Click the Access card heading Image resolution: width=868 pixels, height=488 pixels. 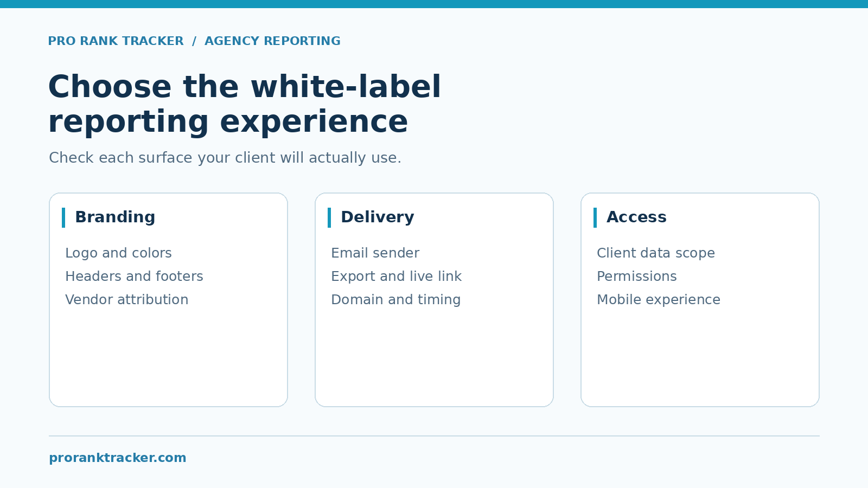(636, 217)
